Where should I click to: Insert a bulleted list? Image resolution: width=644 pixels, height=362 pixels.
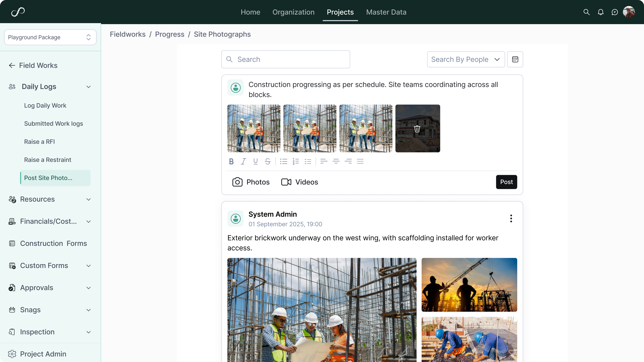pos(284,161)
